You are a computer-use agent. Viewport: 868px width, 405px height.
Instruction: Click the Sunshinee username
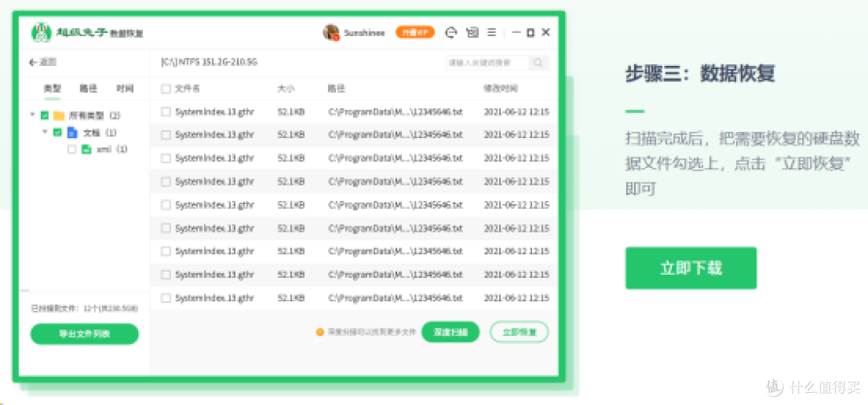pyautogui.click(x=364, y=33)
